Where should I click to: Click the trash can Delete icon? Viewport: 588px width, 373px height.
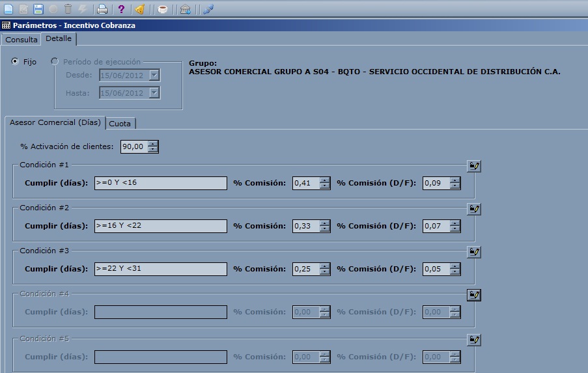[68, 9]
